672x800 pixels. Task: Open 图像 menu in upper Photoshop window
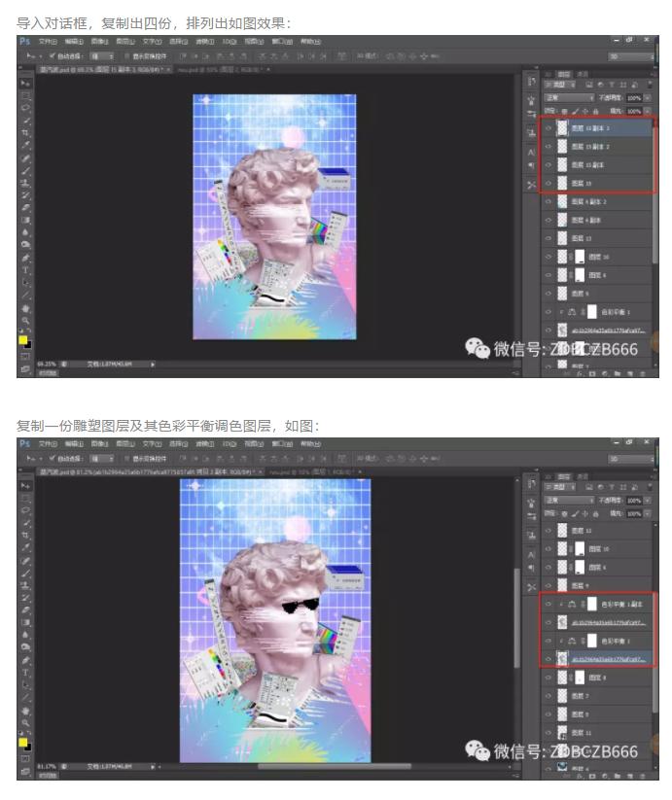[x=99, y=42]
